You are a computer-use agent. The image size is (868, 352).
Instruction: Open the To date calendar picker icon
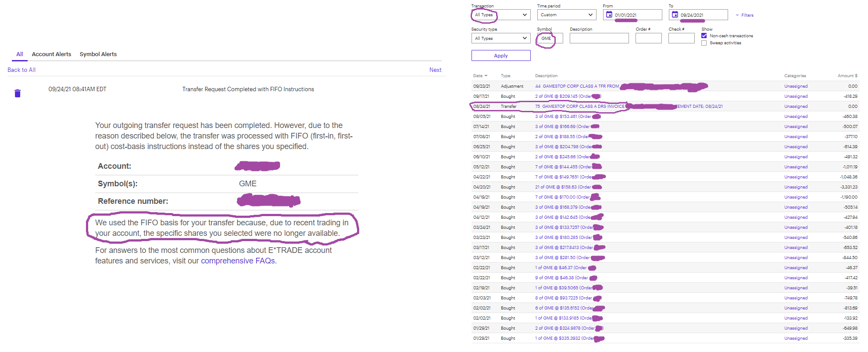pos(675,14)
